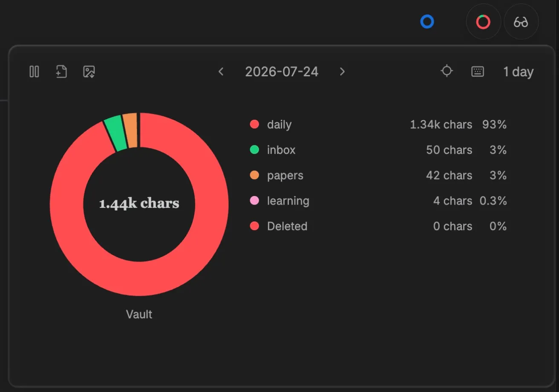Click the new file plus icon
Screen dimensions: 559x392
61,72
